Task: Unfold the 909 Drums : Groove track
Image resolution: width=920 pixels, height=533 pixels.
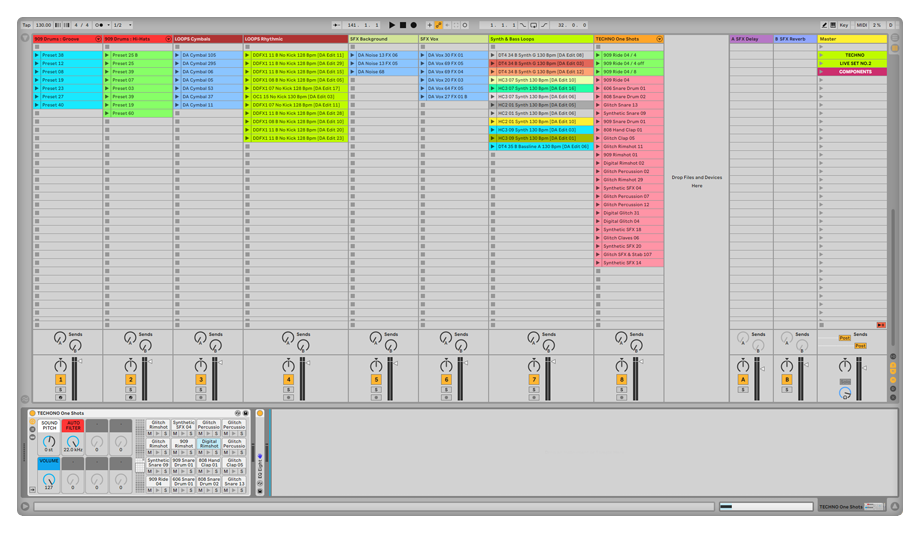Action: (x=98, y=39)
